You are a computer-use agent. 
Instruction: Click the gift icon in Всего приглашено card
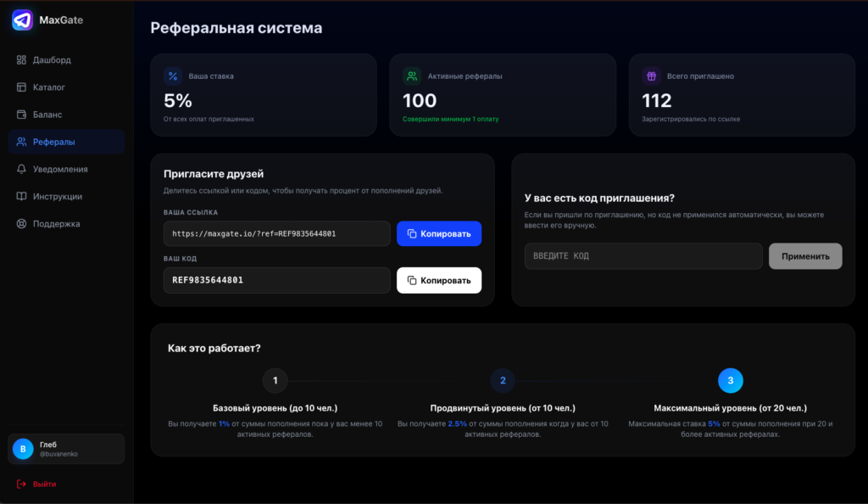coord(651,76)
